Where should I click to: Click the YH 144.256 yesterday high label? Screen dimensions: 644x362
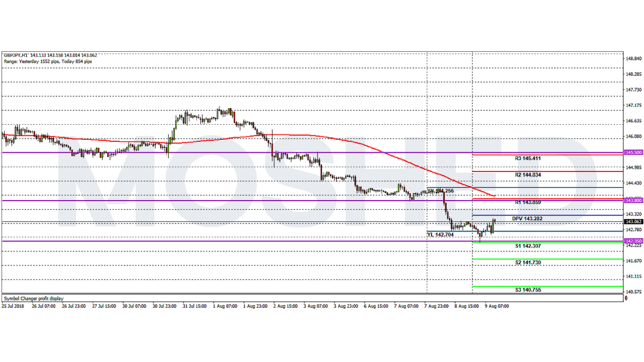tap(441, 191)
